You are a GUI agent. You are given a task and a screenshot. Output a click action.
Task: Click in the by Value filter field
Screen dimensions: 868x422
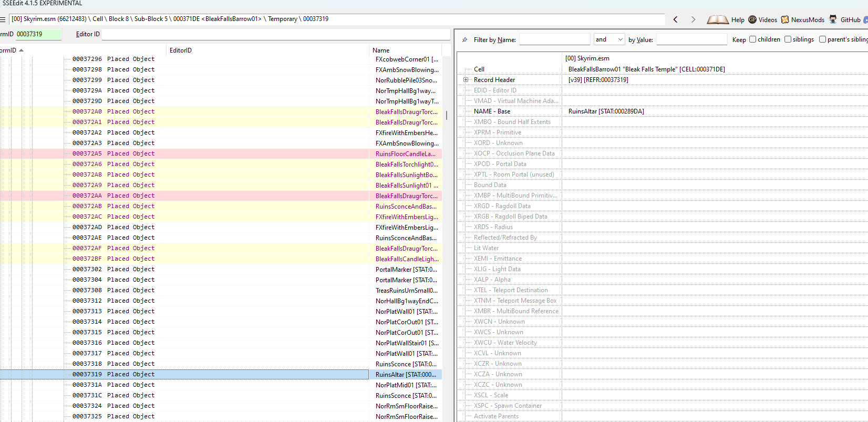coord(691,39)
